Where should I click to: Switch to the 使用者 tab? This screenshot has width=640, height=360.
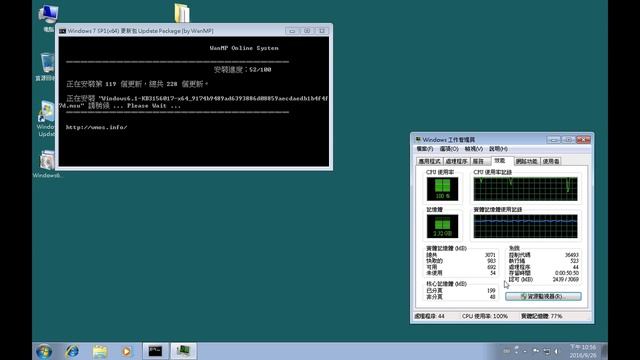tap(551, 162)
